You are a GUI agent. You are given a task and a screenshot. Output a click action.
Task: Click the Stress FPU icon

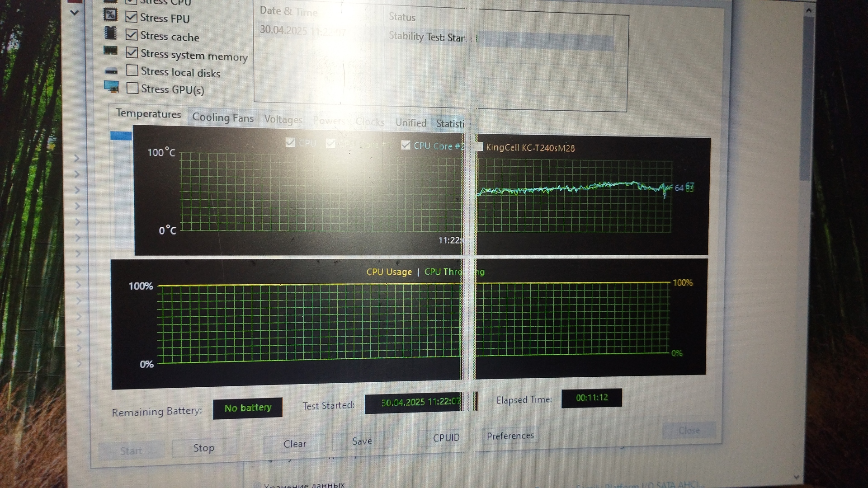[110, 15]
